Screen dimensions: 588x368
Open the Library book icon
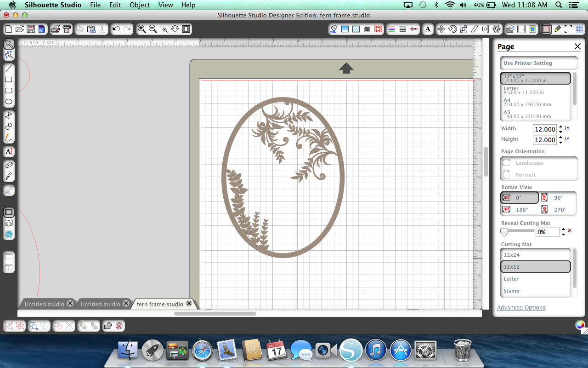(x=9, y=223)
